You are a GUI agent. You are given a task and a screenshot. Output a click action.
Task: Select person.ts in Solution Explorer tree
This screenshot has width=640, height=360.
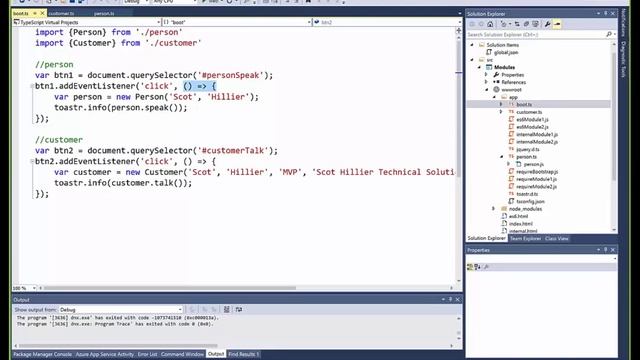(x=526, y=157)
